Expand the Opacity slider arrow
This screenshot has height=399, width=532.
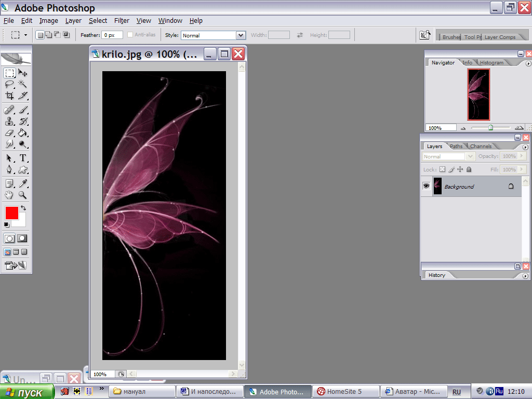[x=522, y=156]
